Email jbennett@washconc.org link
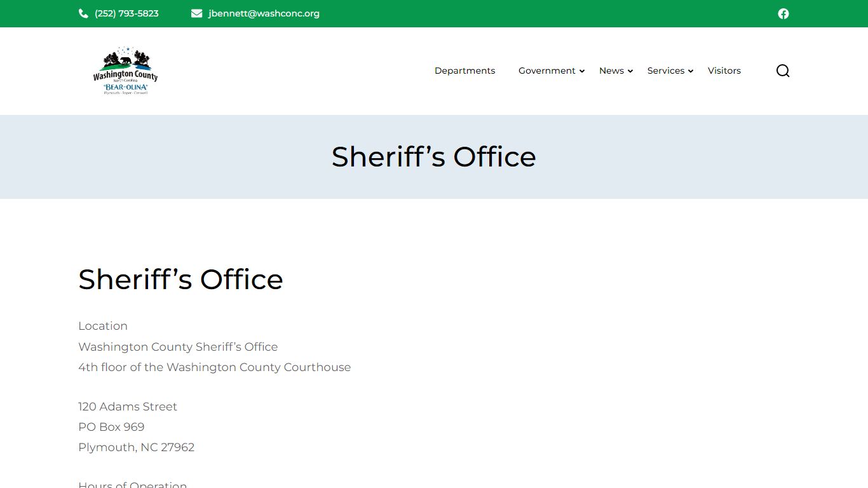 (264, 13)
